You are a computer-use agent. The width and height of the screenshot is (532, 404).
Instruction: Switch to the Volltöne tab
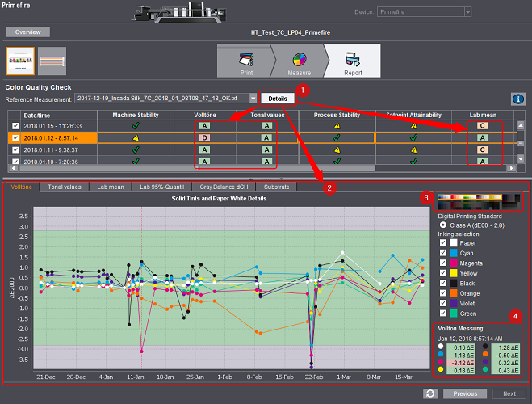[x=21, y=187]
